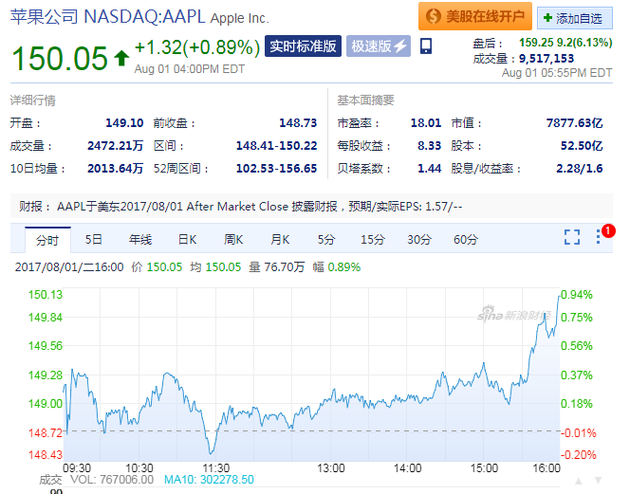Click 10-day average volume 2013.64万

point(115,169)
